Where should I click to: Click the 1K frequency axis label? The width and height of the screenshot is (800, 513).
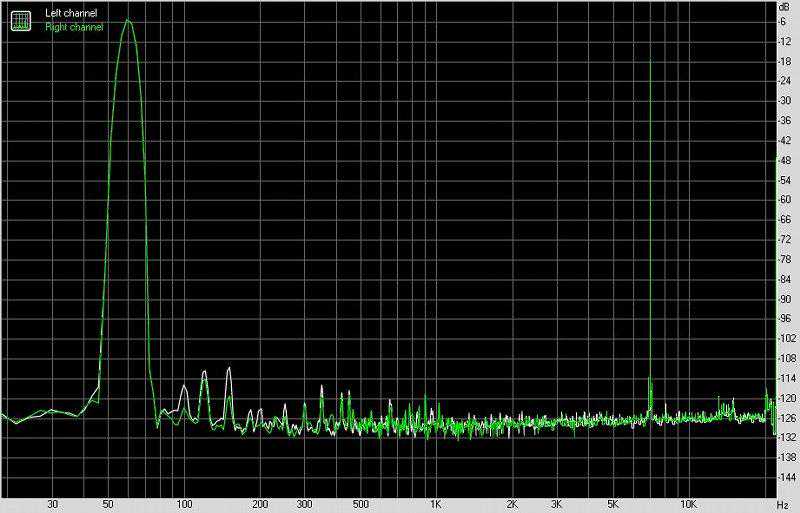coord(435,505)
